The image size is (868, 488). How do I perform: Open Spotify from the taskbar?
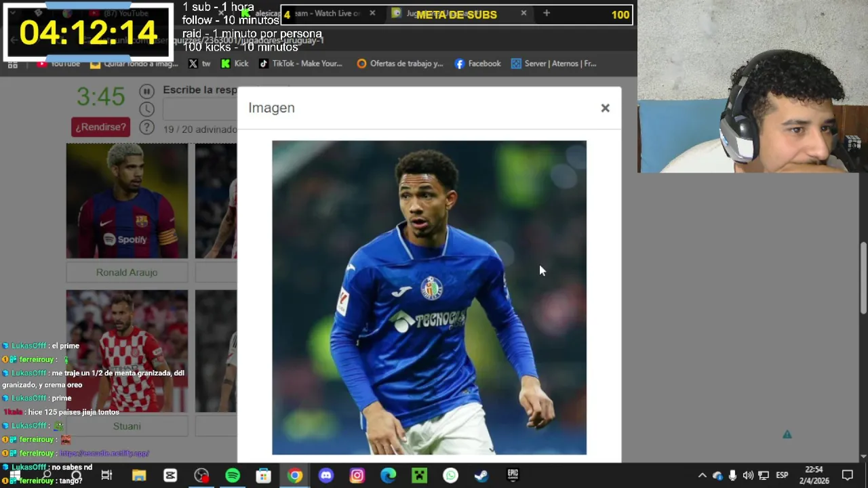coord(233,475)
